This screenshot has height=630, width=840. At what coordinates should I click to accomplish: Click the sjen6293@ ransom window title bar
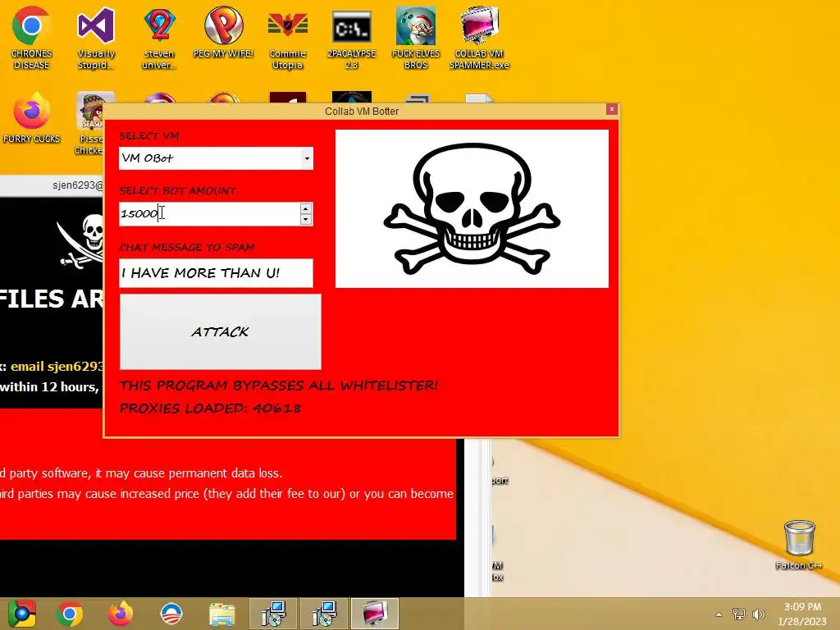click(52, 185)
